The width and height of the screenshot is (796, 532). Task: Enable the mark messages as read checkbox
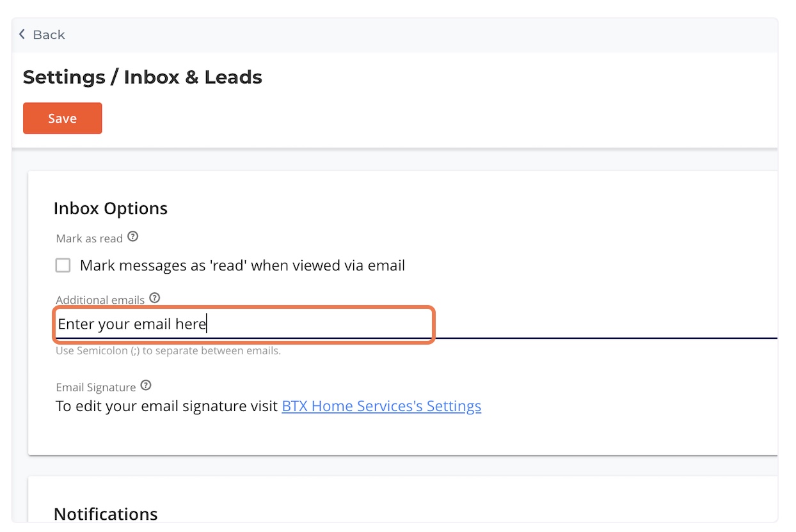point(63,265)
